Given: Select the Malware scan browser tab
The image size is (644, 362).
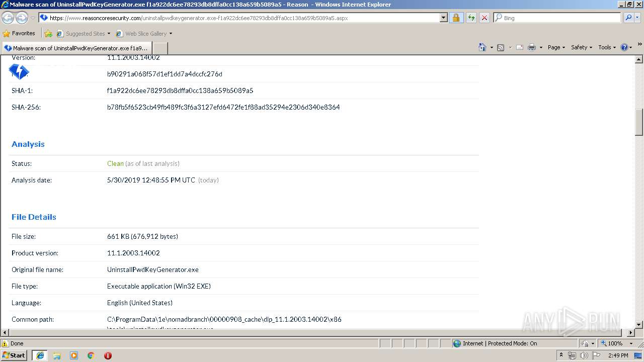Looking at the screenshot, I should tap(76, 48).
